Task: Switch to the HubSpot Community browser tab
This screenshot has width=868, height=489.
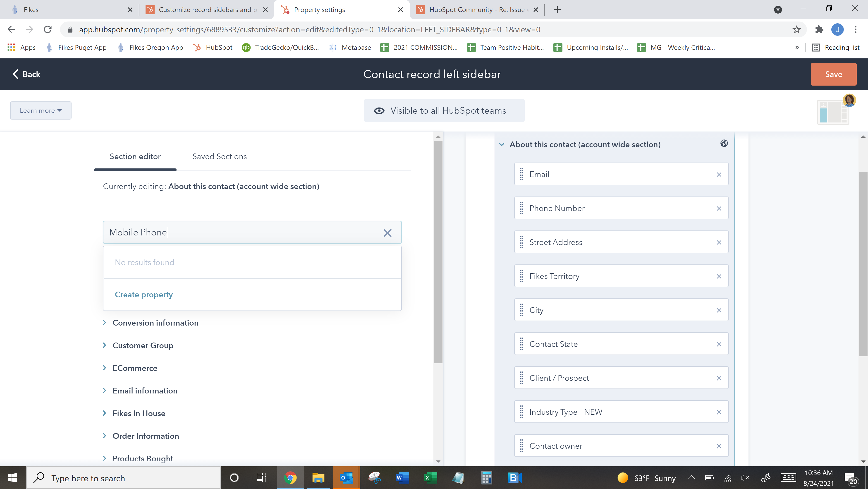Action: [472, 10]
